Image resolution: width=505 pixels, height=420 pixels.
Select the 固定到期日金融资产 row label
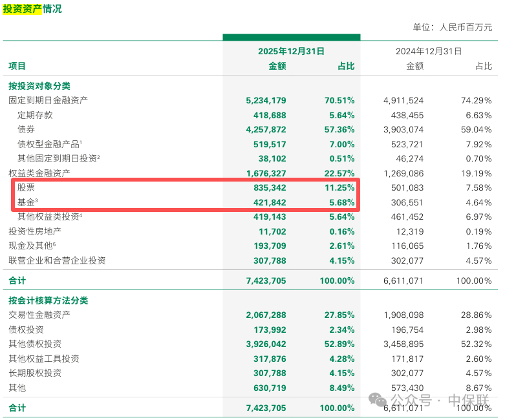(x=48, y=100)
